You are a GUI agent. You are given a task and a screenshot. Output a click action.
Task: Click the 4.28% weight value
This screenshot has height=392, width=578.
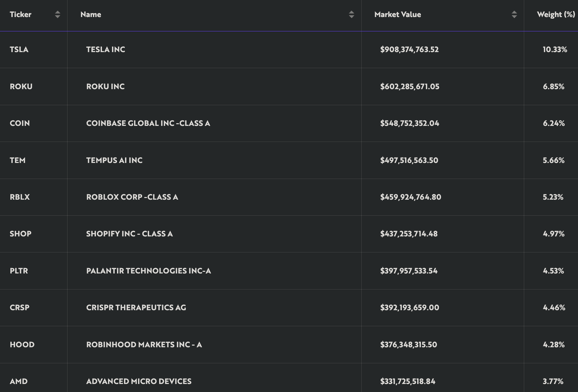click(x=554, y=345)
